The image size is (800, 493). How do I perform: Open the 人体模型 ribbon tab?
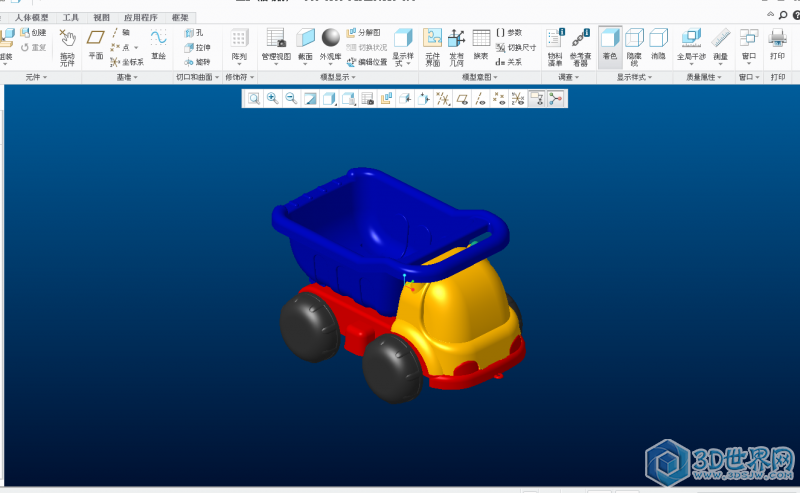(31, 17)
